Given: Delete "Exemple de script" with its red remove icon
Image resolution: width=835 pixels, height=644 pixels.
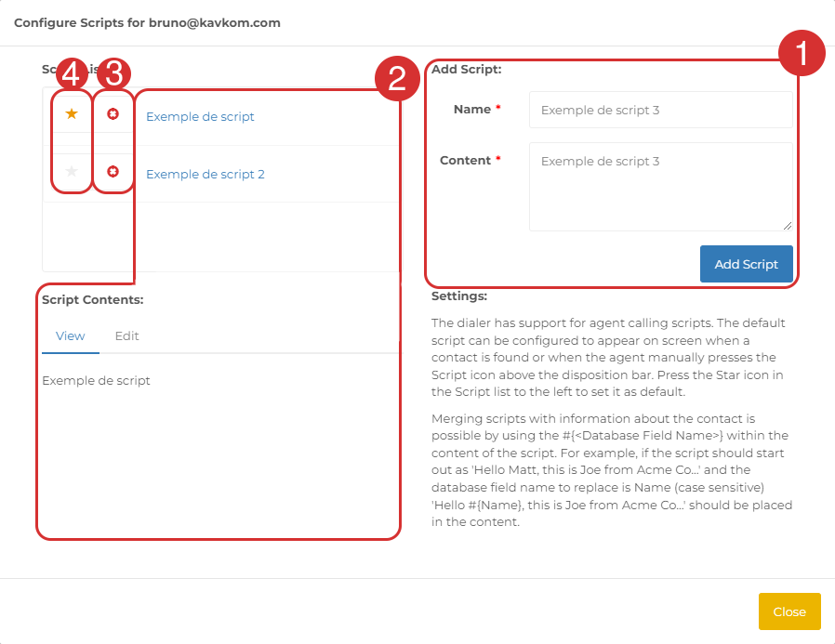Looking at the screenshot, I should 113,115.
